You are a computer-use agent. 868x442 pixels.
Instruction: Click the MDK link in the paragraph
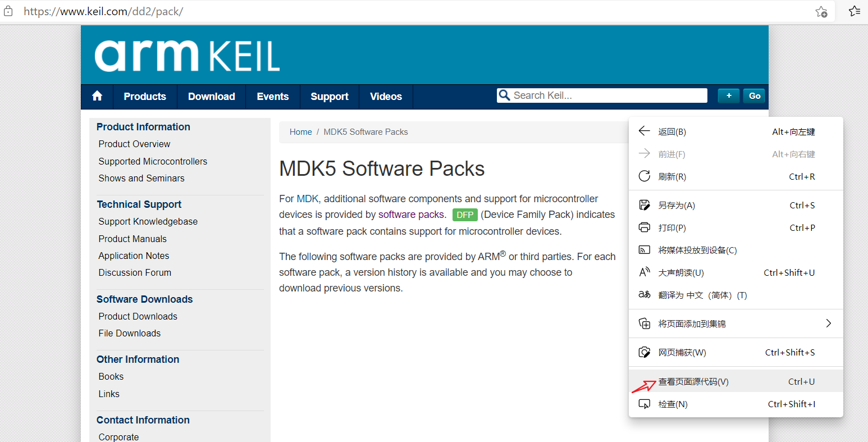click(308, 199)
